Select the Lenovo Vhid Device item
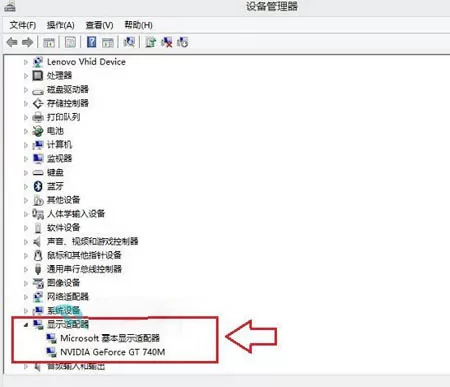The height and width of the screenshot is (387, 450). pyautogui.click(x=86, y=62)
